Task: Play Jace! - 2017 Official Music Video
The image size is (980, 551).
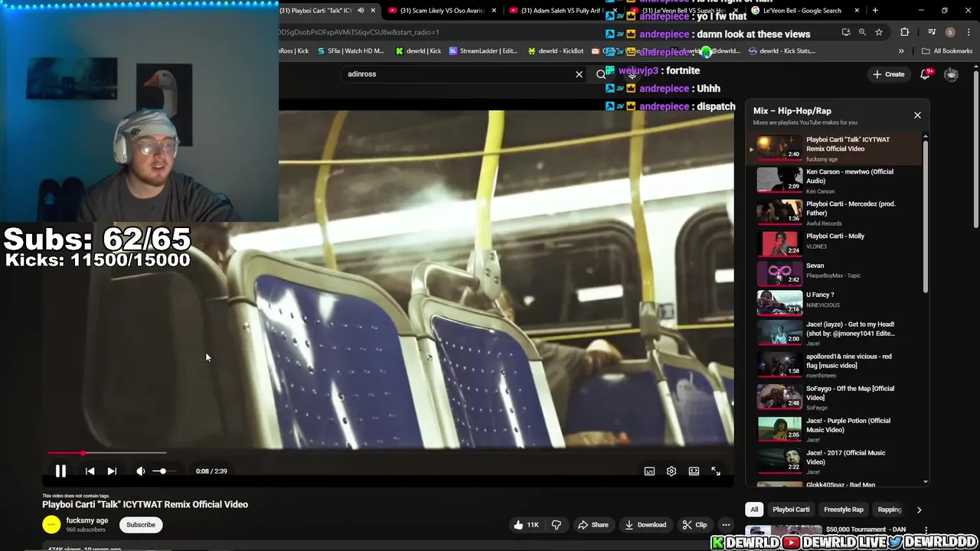Action: 835,461
